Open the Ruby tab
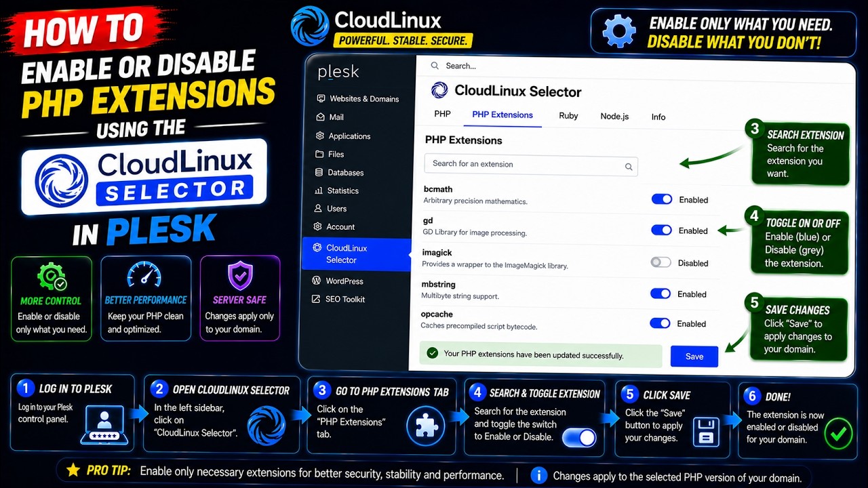 568,115
